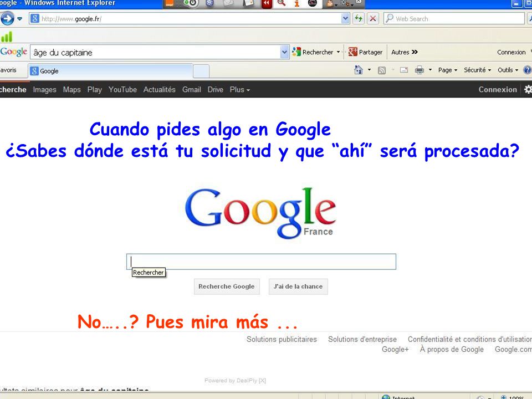The height and width of the screenshot is (399, 532).
Task: Expand the Google Toolbar search suggestions dropdown
Action: tap(284, 52)
